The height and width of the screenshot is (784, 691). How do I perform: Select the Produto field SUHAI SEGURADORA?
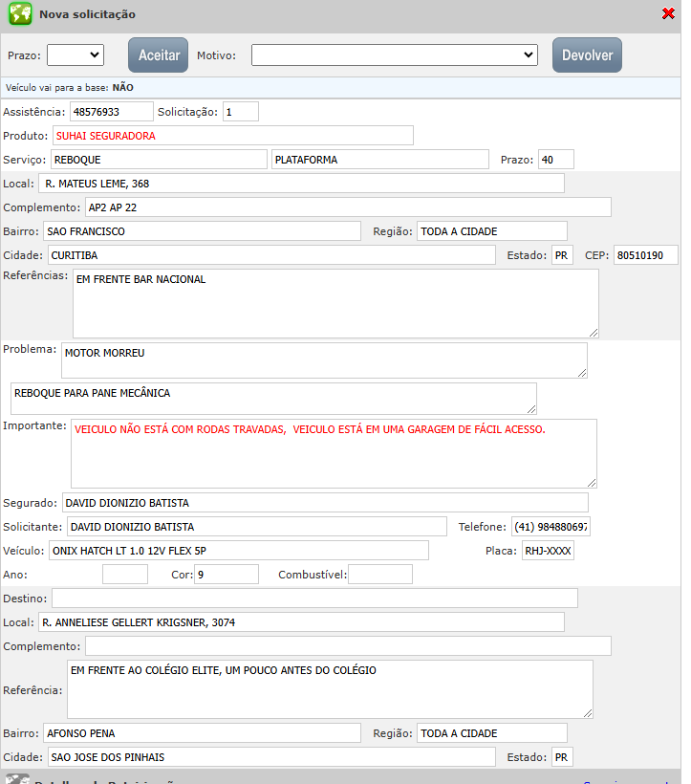coord(233,136)
